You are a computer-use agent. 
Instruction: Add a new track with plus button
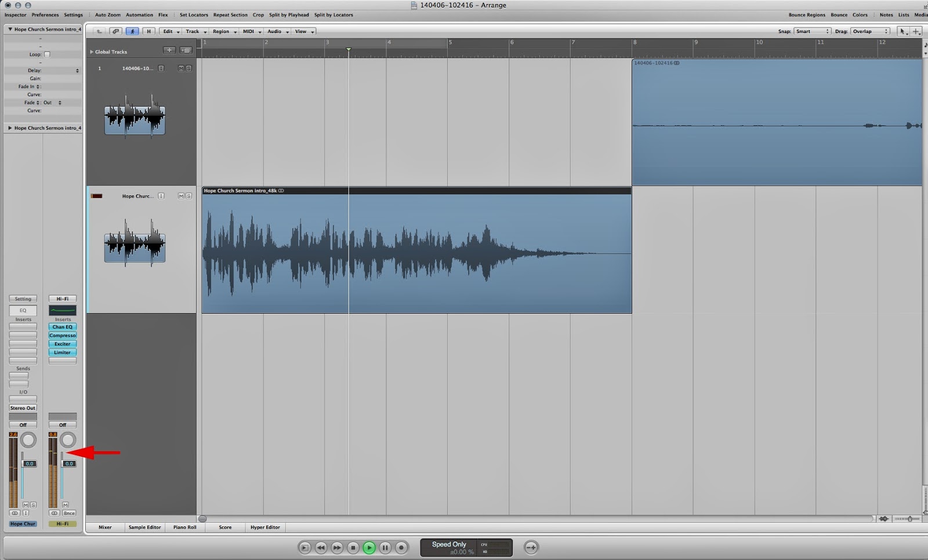(169, 50)
